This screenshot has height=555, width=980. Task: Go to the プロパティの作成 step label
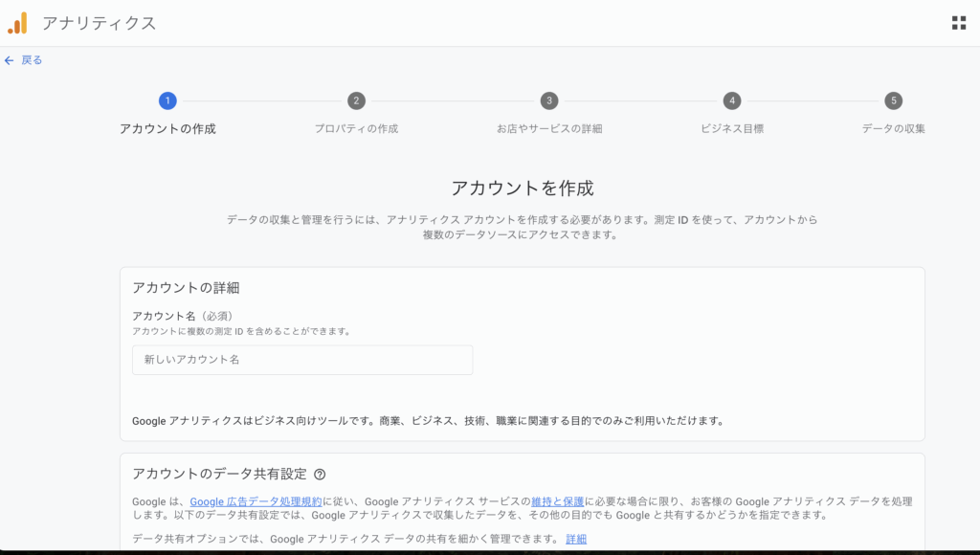pos(356,129)
